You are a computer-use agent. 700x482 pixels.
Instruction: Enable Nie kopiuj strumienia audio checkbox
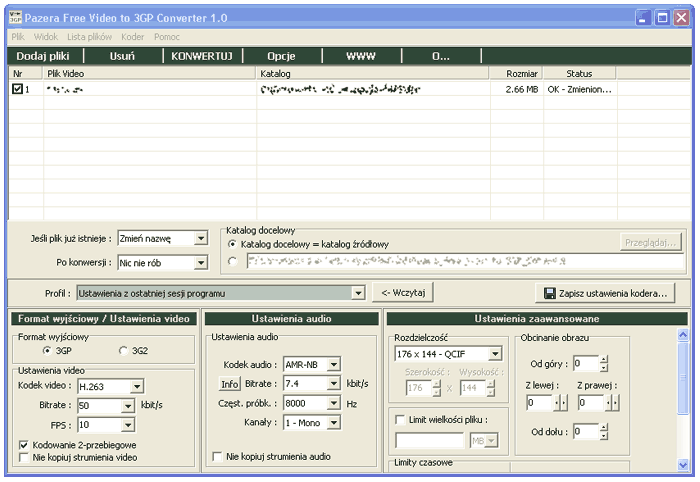(x=218, y=456)
